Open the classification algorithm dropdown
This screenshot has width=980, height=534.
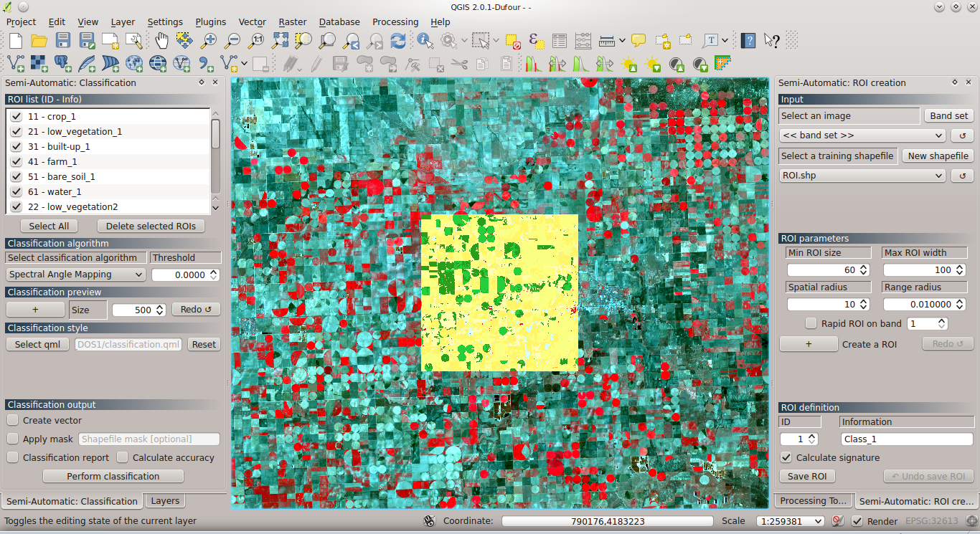75,274
